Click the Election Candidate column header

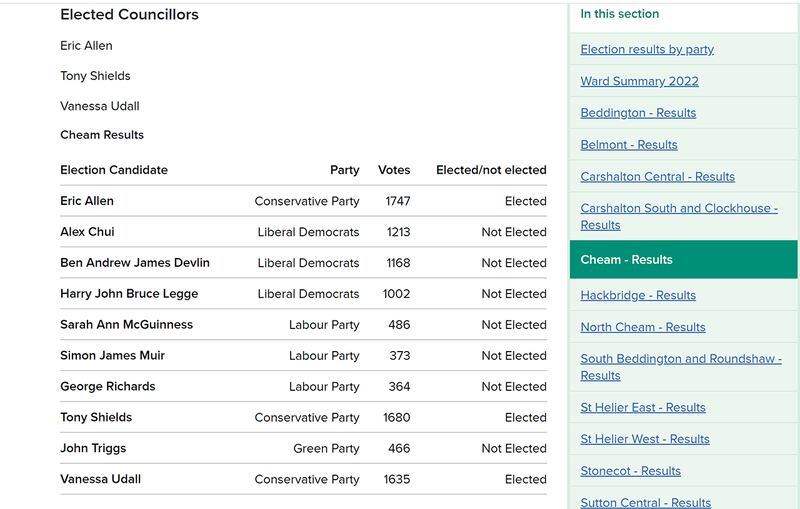(x=114, y=170)
